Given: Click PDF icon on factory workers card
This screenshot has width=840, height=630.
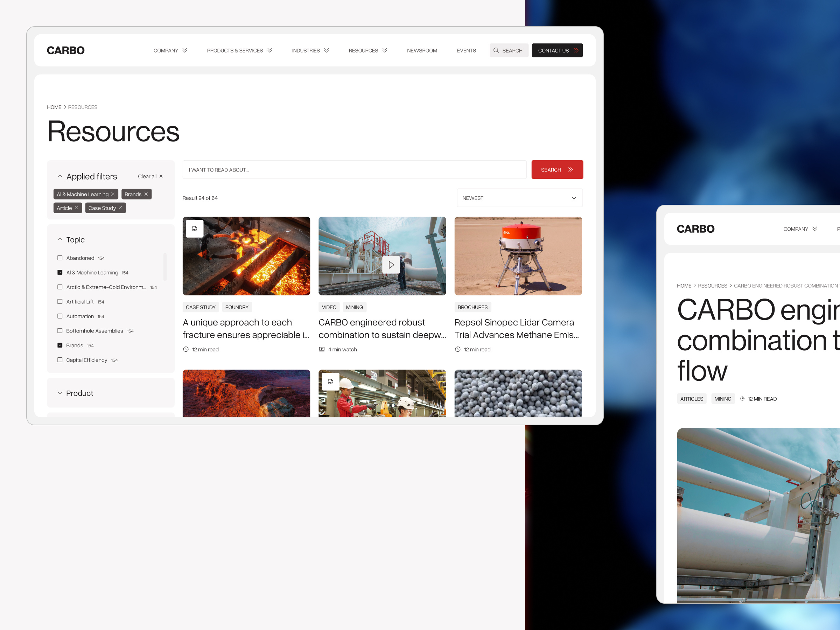Looking at the screenshot, I should point(331,381).
